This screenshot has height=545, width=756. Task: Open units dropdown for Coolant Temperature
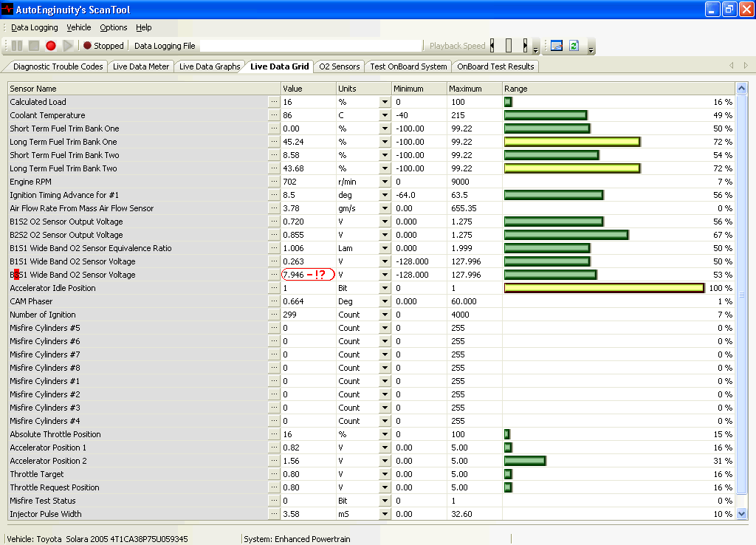pos(385,115)
